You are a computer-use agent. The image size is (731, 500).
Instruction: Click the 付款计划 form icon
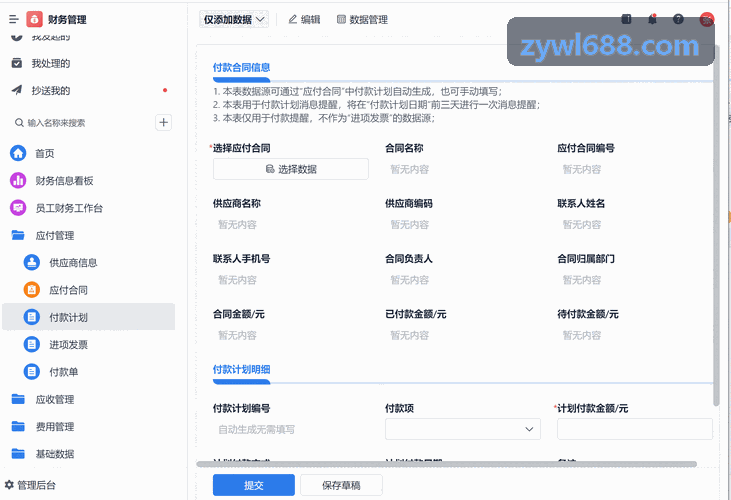tap(32, 317)
